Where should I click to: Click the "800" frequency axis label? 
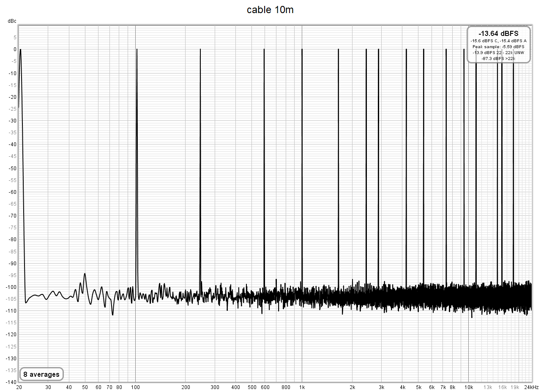coord(286,387)
